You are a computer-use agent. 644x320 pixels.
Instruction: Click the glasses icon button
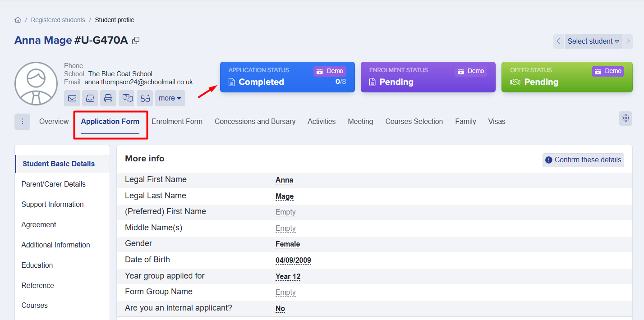click(x=145, y=98)
